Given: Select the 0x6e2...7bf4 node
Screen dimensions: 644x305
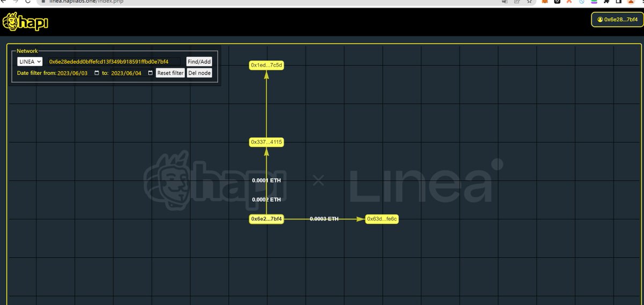Looking at the screenshot, I should click(266, 219).
